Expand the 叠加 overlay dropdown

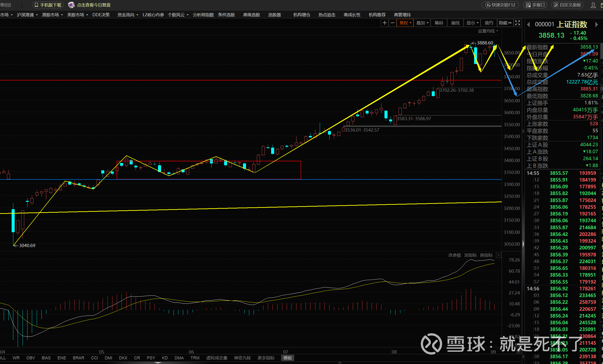click(422, 23)
